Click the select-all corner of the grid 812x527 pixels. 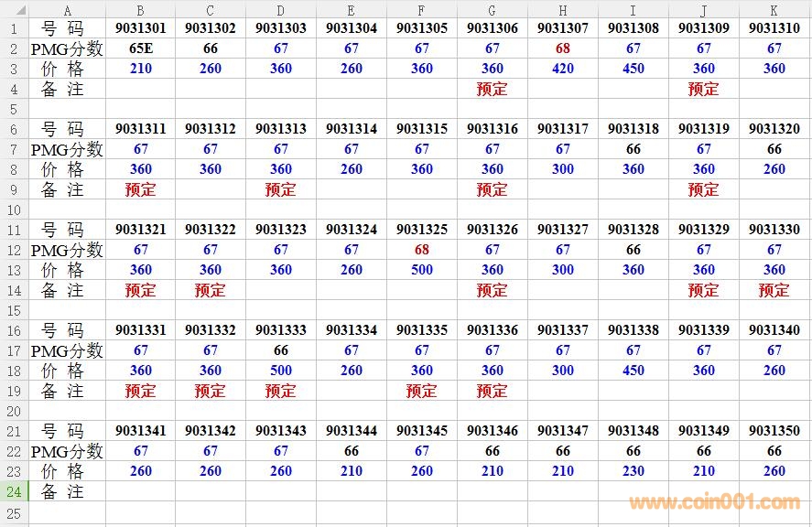point(14,9)
